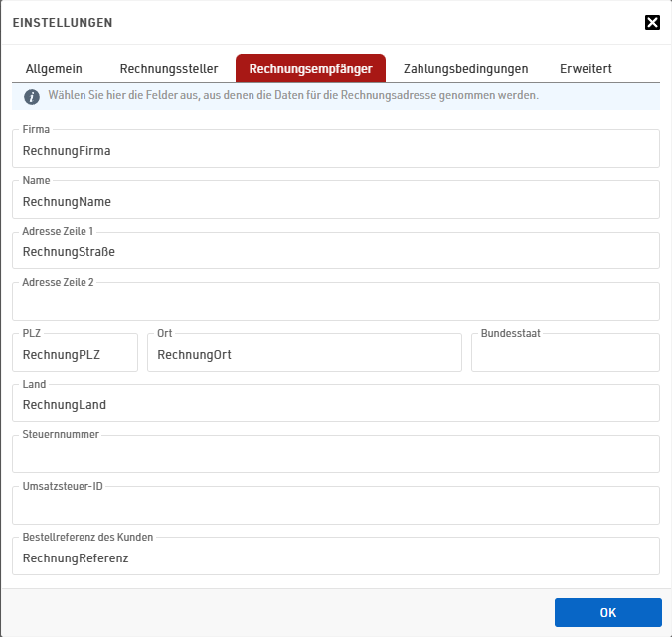Click the OK button

tap(607, 612)
